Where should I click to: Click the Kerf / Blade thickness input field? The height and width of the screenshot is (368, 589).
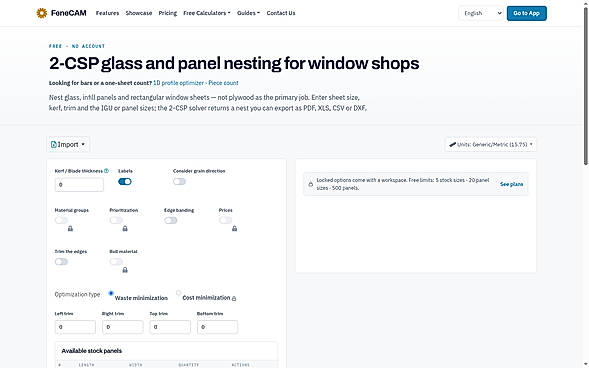coord(79,185)
